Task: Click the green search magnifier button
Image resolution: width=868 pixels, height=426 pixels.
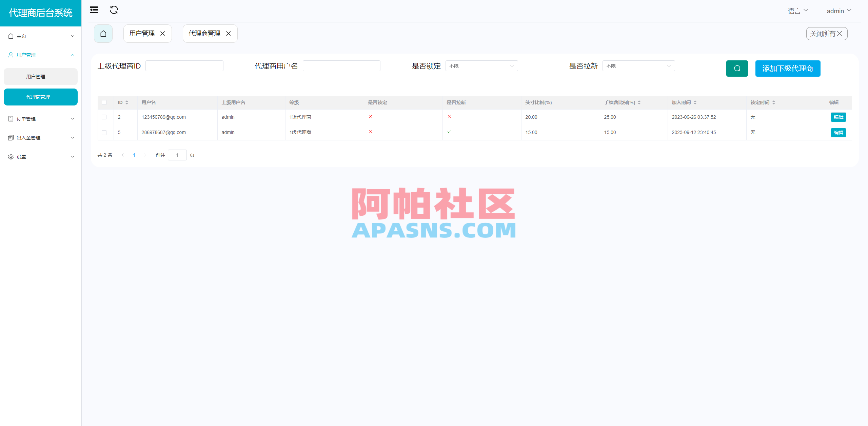Action: [736, 68]
